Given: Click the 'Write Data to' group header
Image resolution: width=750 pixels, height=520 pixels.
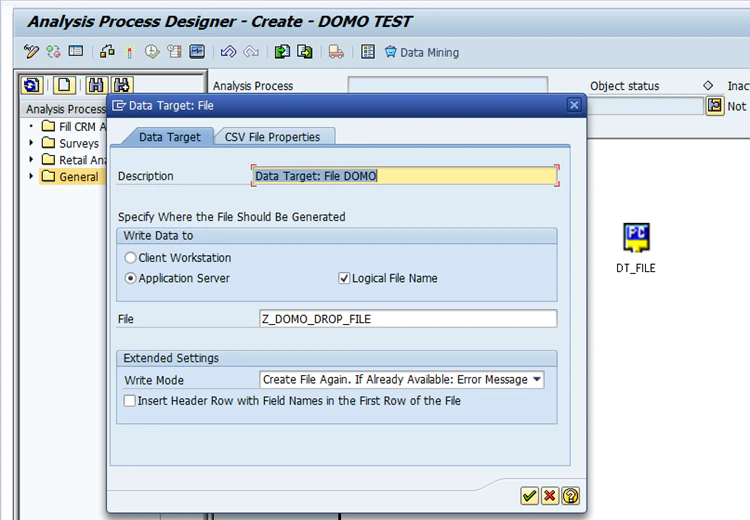Looking at the screenshot, I should [337, 236].
